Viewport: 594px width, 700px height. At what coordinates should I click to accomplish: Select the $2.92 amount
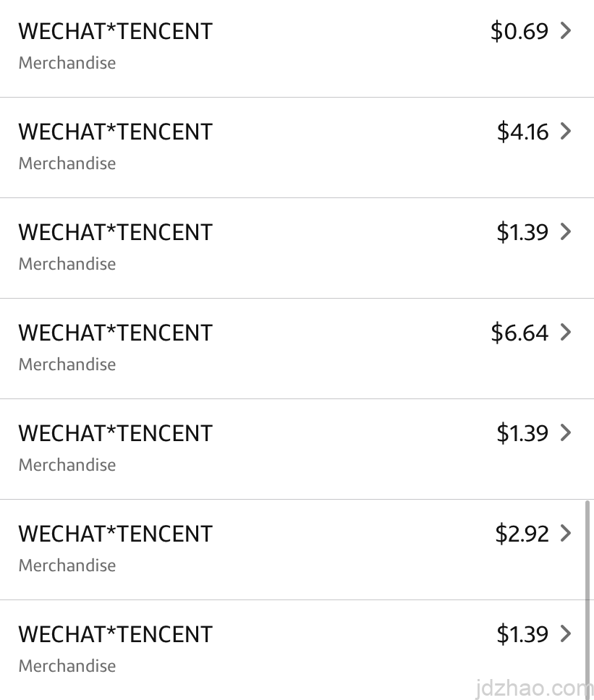coord(522,534)
